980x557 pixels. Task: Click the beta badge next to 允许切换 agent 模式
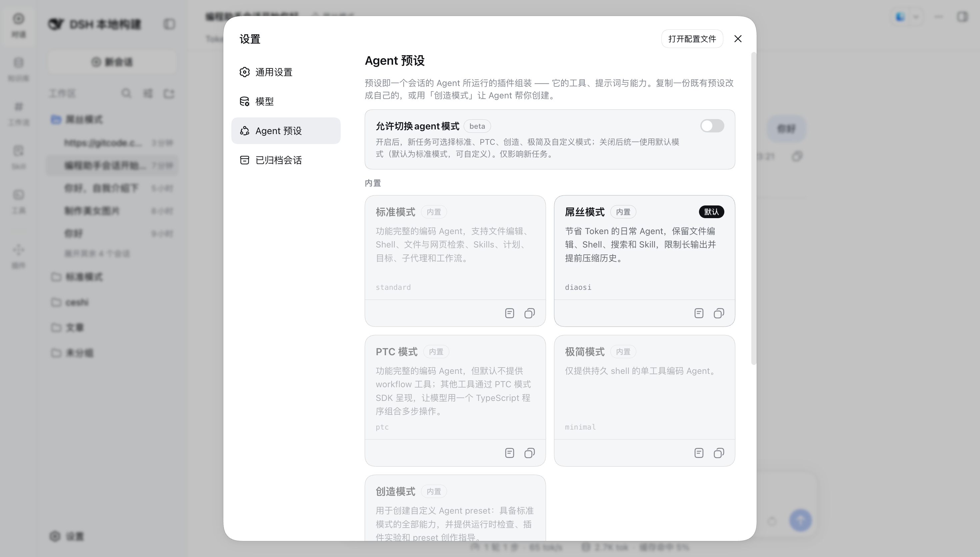(477, 126)
